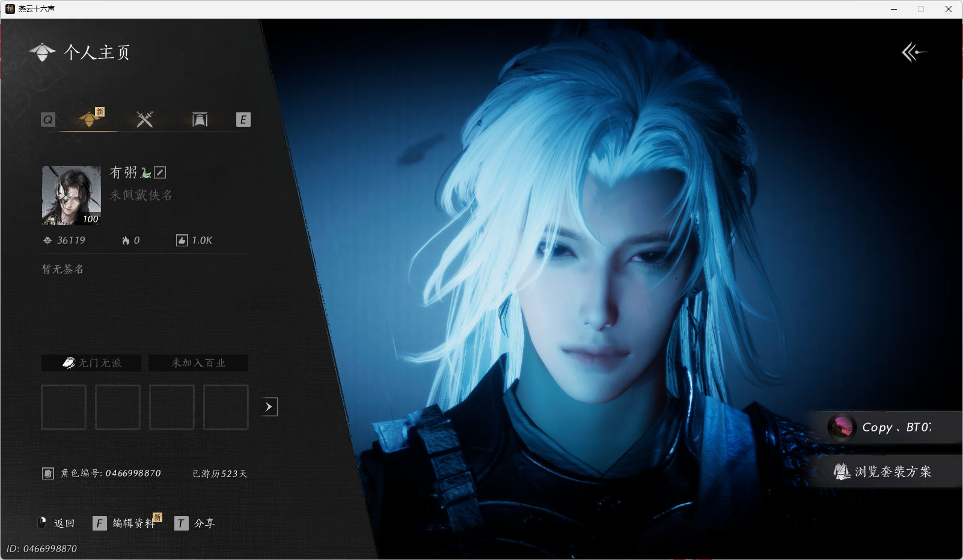Click the green goose badge icon
963x560 pixels.
[146, 172]
